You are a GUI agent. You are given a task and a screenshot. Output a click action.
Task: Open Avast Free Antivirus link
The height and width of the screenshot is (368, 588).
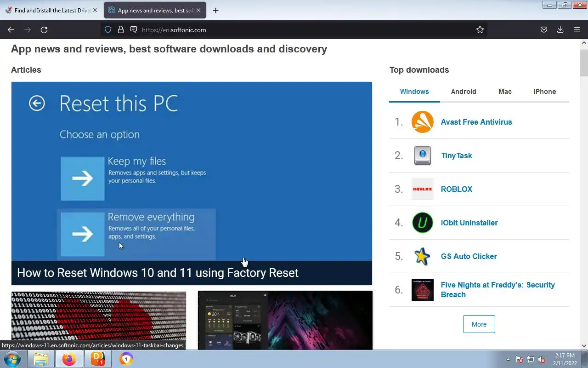coord(476,122)
